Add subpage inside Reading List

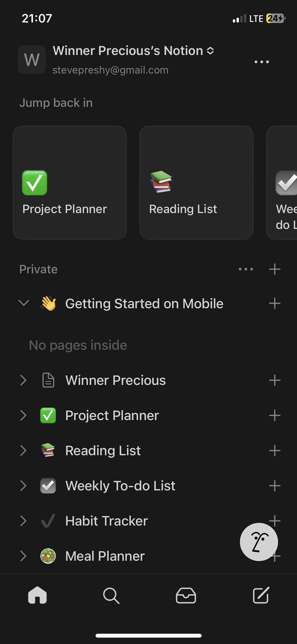275,450
